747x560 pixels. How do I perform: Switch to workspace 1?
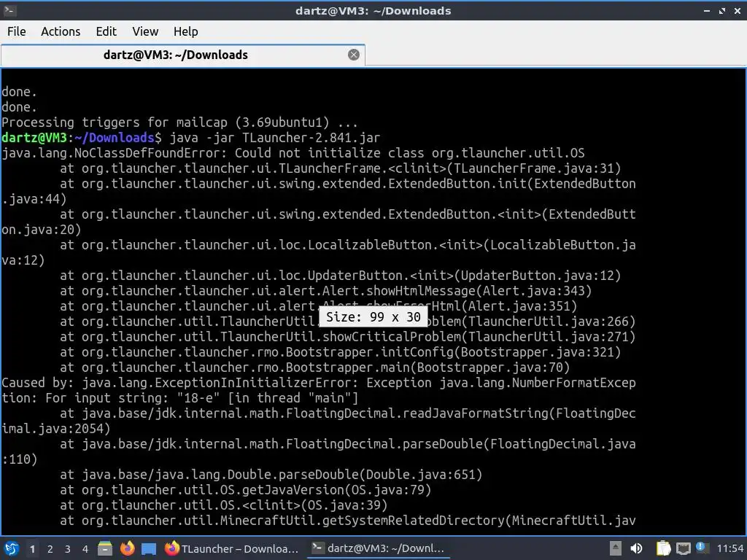32,549
